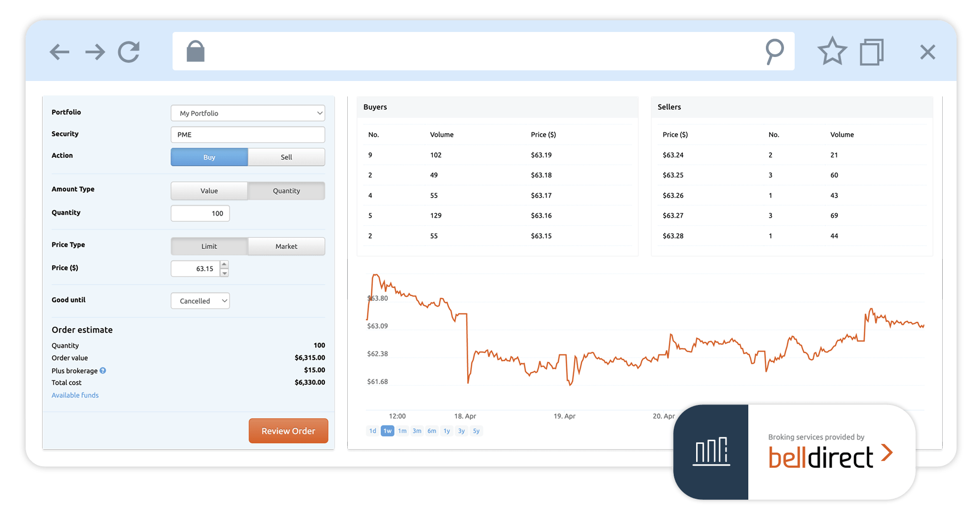The image size is (980, 519).
Task: Select the 1m chart range
Action: (402, 431)
